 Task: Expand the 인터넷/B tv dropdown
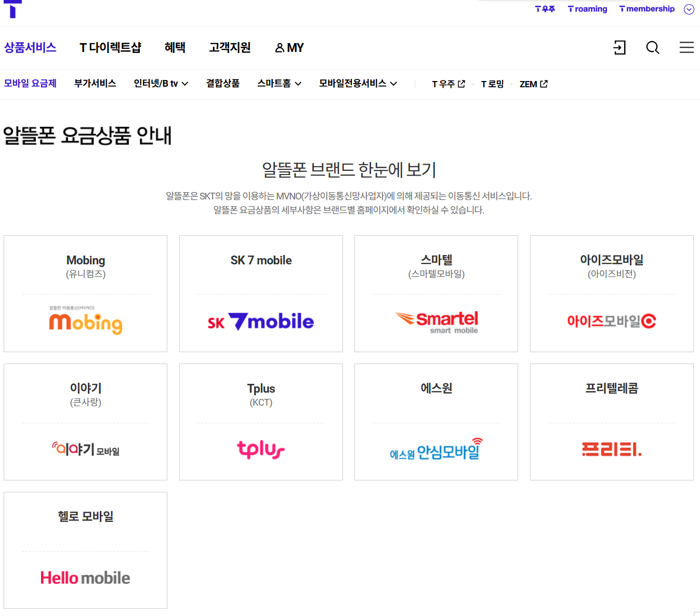point(161,84)
